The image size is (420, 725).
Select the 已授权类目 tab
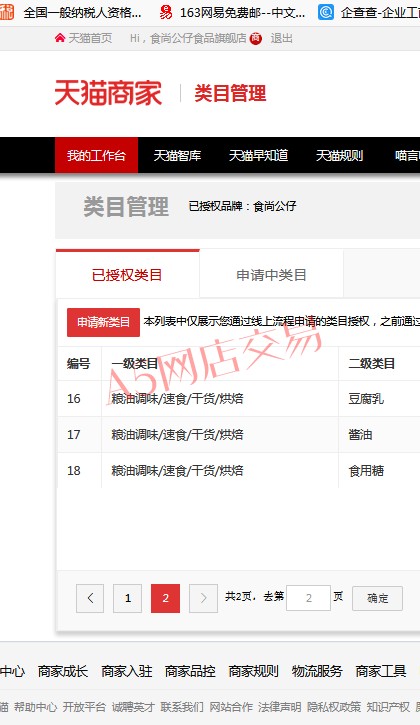pos(127,275)
